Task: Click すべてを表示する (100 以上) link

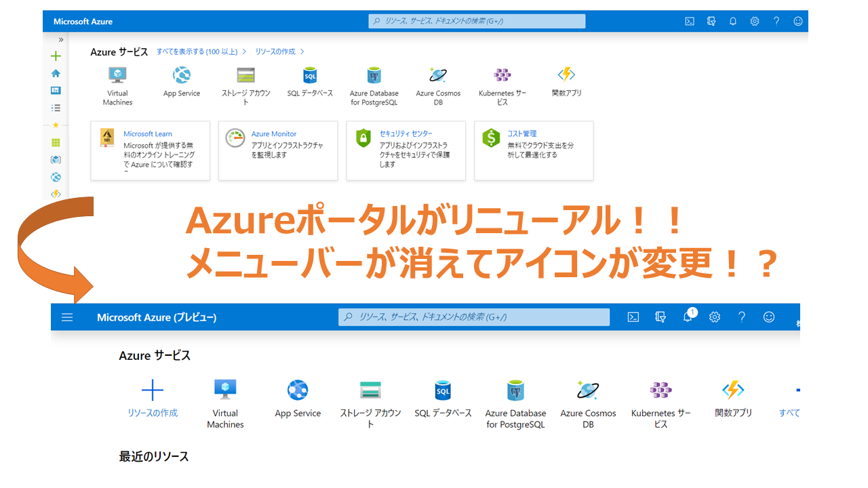Action: pos(197,51)
